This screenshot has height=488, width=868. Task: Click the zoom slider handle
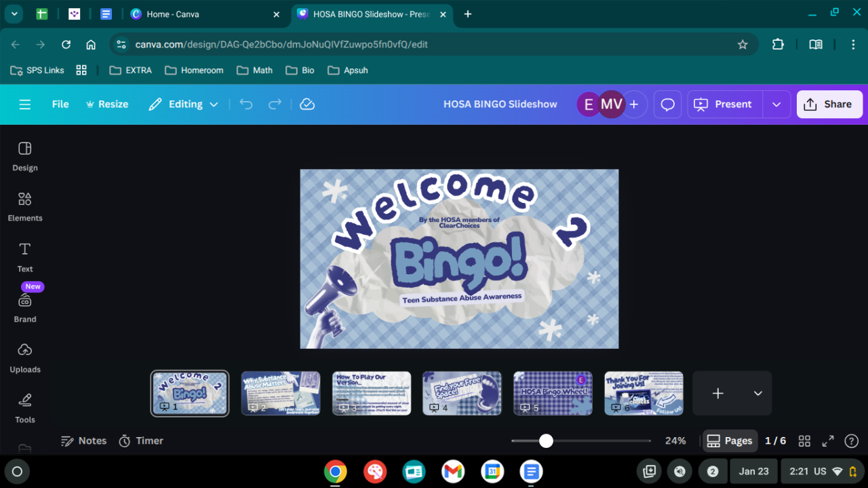(x=546, y=441)
